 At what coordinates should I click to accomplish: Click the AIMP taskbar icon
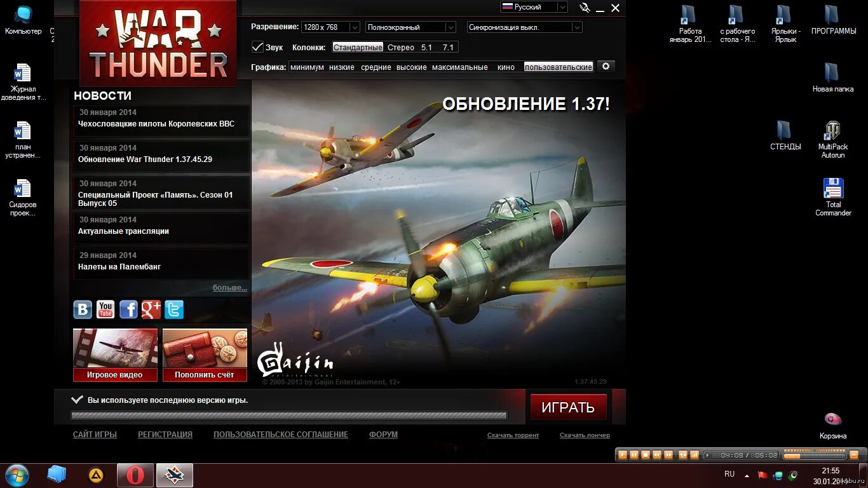click(96, 475)
